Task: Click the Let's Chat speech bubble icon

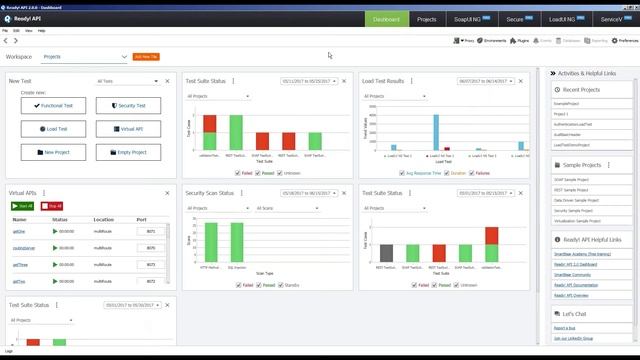Action: pyautogui.click(x=557, y=314)
